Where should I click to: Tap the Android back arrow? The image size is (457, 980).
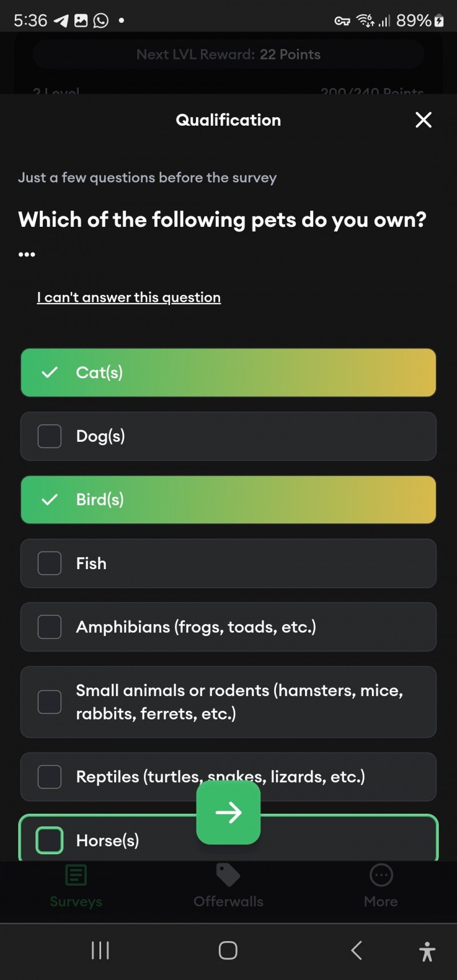356,950
